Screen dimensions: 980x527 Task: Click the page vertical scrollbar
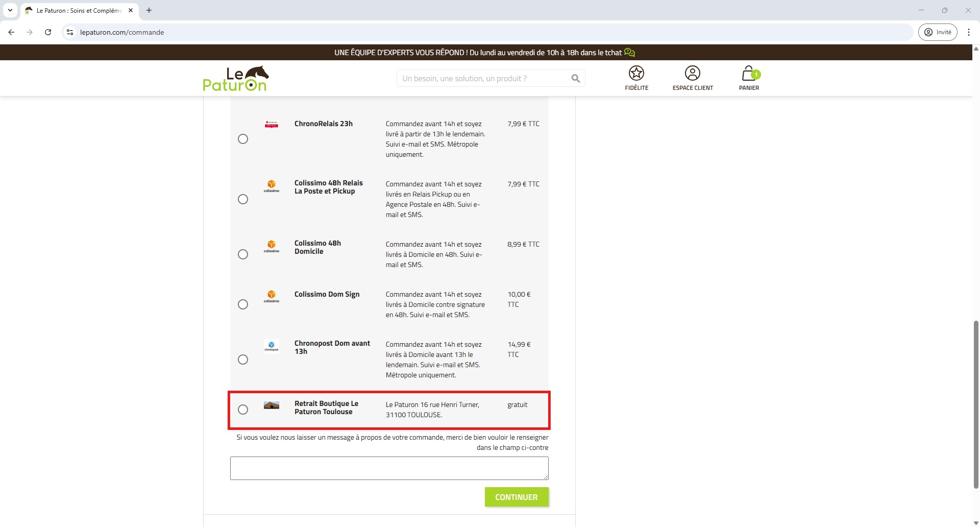(x=976, y=403)
